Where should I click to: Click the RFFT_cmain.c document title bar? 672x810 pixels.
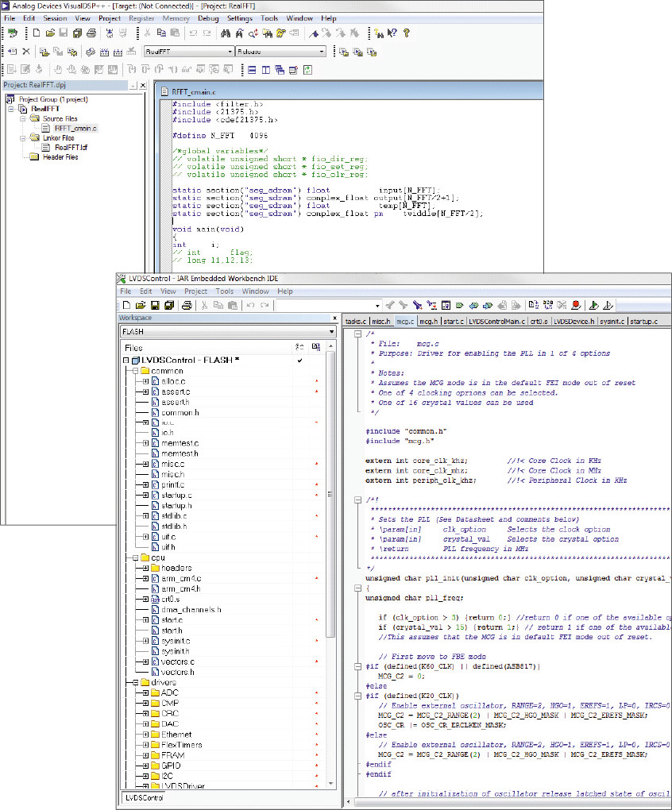[350, 92]
